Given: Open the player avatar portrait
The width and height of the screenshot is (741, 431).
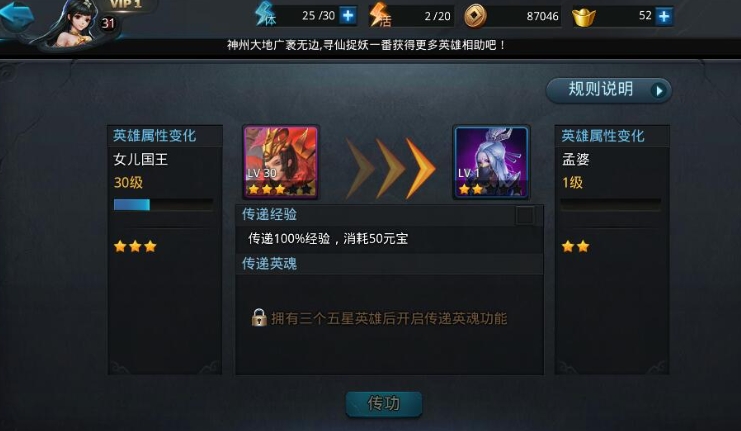Looking at the screenshot, I should (75, 24).
